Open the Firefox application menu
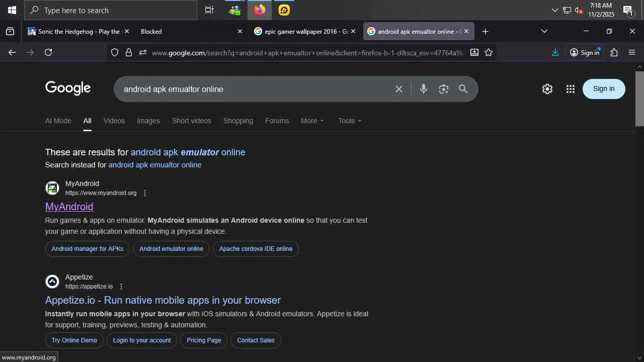The width and height of the screenshot is (644, 362). click(632, 52)
